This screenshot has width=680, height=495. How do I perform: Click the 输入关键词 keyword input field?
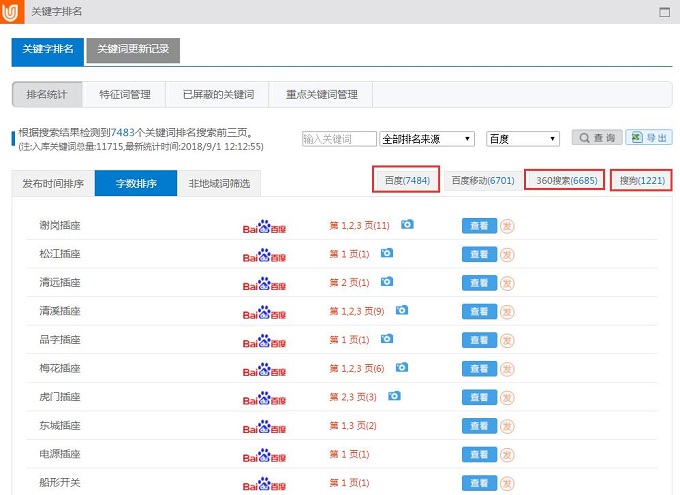click(x=339, y=139)
